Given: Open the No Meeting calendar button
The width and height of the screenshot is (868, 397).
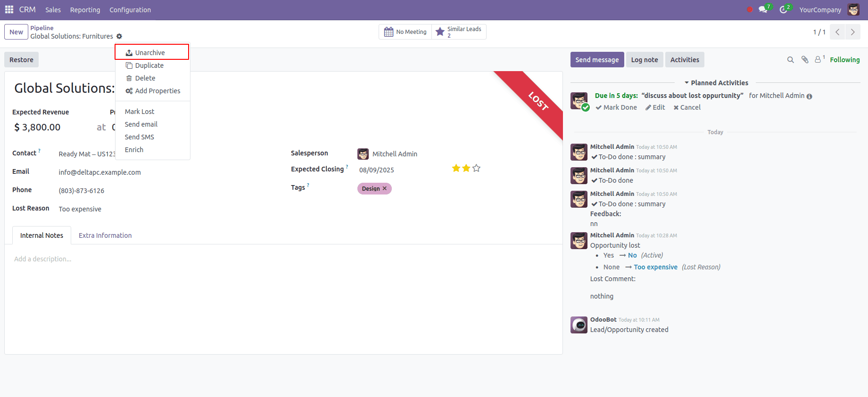Looking at the screenshot, I should click(405, 32).
